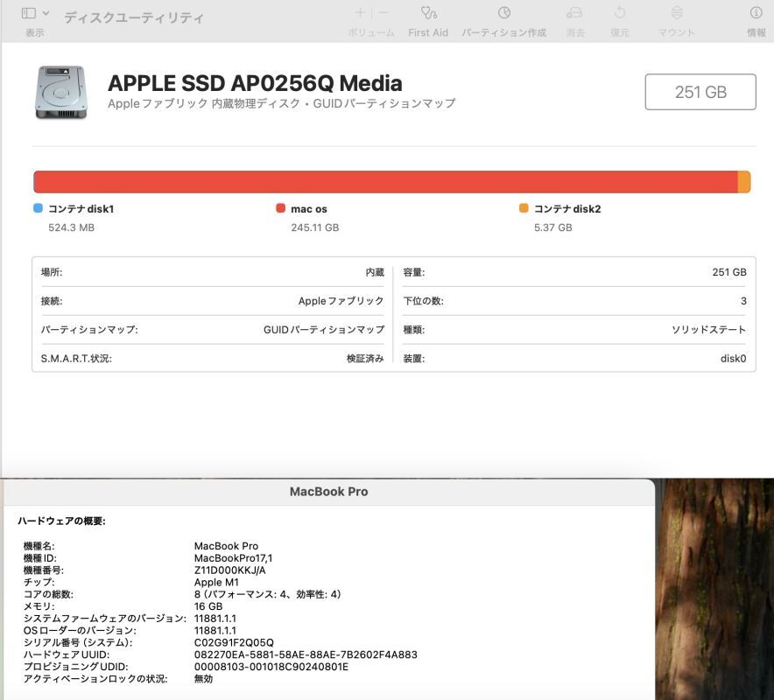The width and height of the screenshot is (774, 700).
Task: Select the Apple M1 chip value
Action: (x=216, y=582)
